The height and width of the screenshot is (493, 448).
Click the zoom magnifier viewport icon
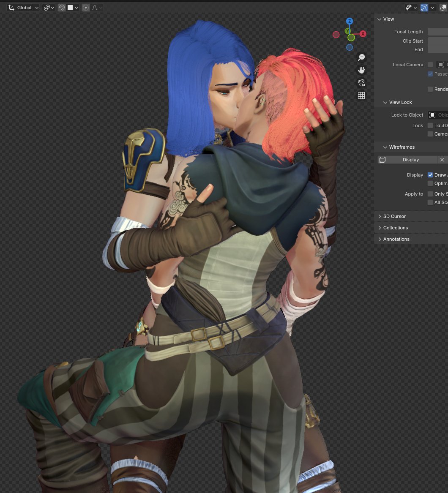click(361, 57)
